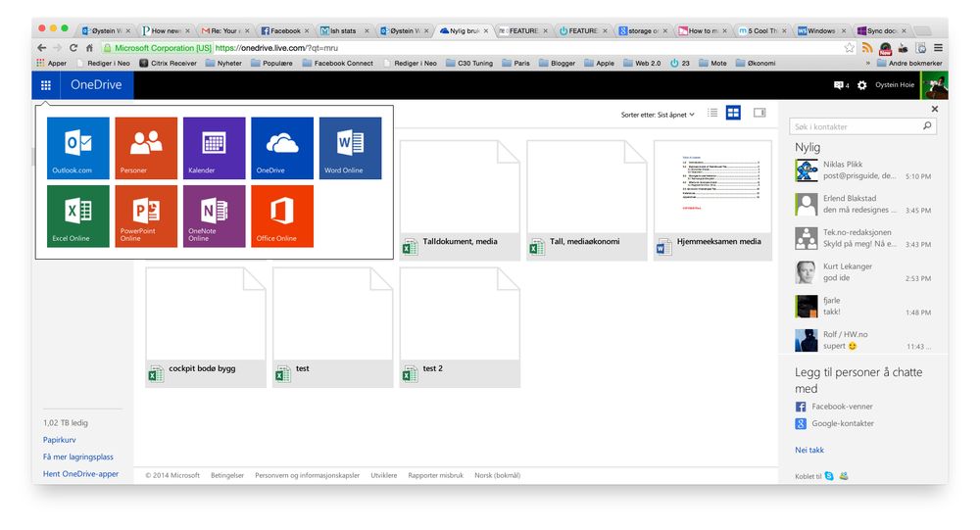This screenshot has width=980, height=530.
Task: Open Tall, mediaøkonomi file
Action: [x=587, y=200]
